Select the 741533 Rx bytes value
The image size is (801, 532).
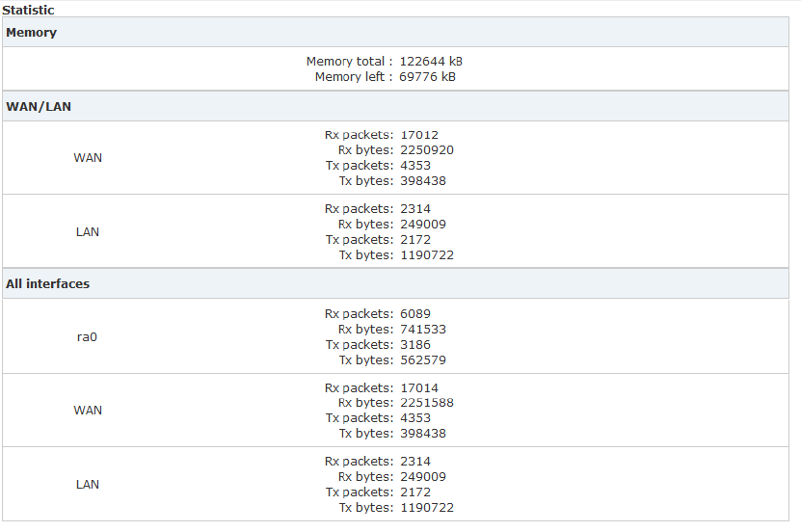coord(423,330)
